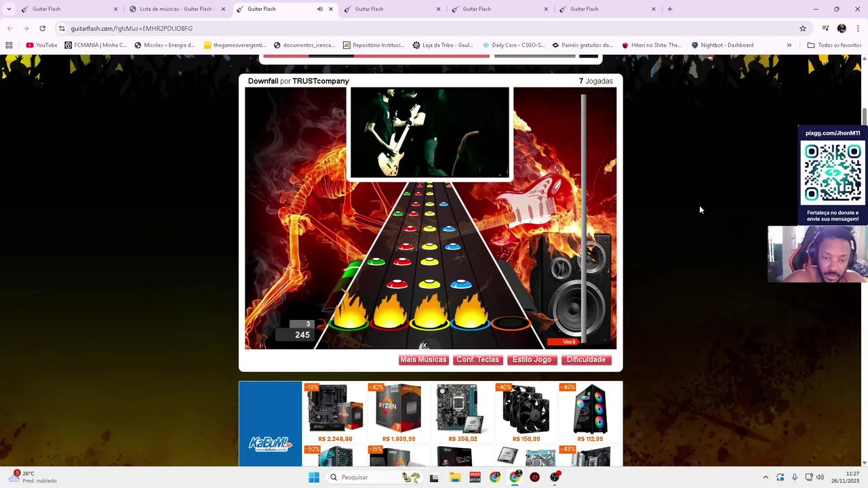This screenshot has width=868, height=488.
Task: Open the apps grid in bookmarks bar
Action: pyautogui.click(x=9, y=45)
